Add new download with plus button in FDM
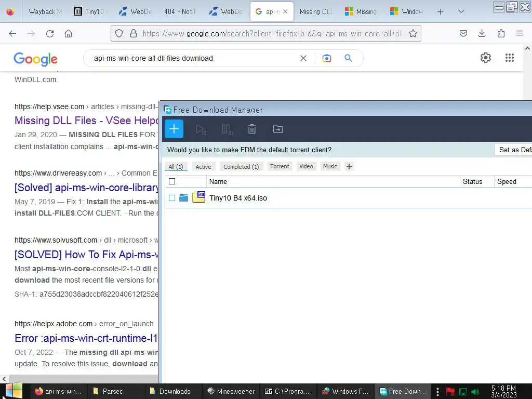 point(174,129)
